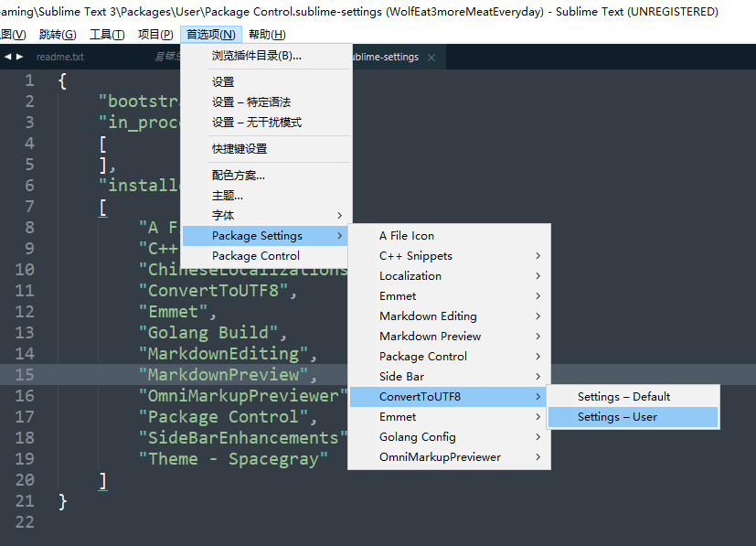This screenshot has height=546, width=756.
Task: Select 浏览插件目录(B)... menu entry
Action: [x=266, y=56]
